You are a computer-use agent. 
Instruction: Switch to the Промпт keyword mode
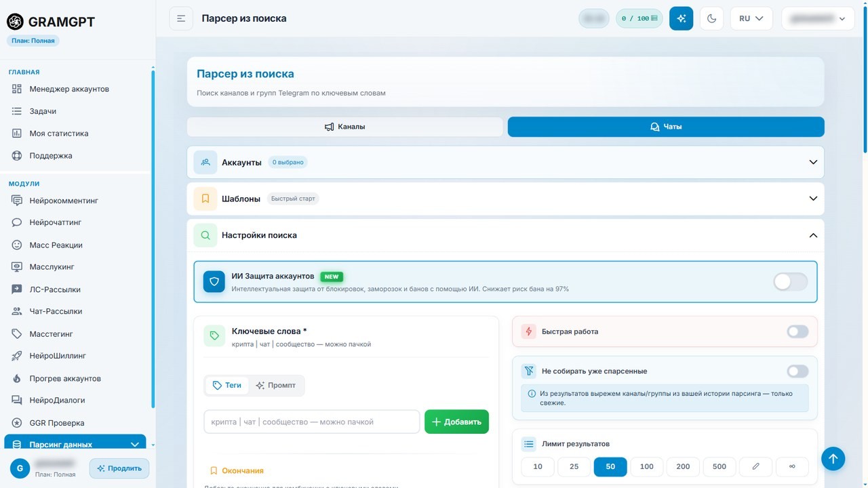click(276, 385)
